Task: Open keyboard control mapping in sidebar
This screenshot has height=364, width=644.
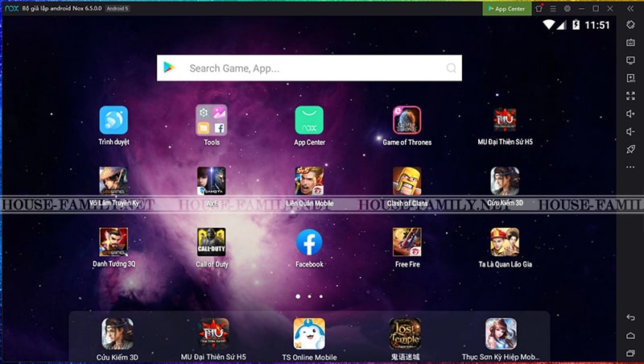Action: pyautogui.click(x=630, y=43)
